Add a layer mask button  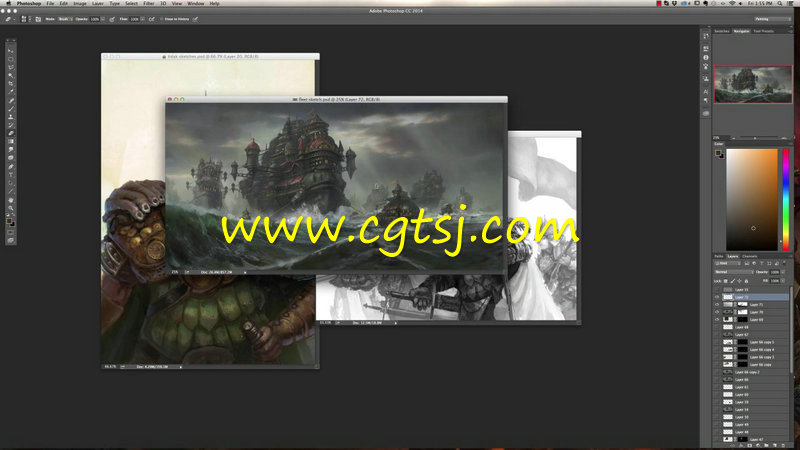[x=749, y=445]
